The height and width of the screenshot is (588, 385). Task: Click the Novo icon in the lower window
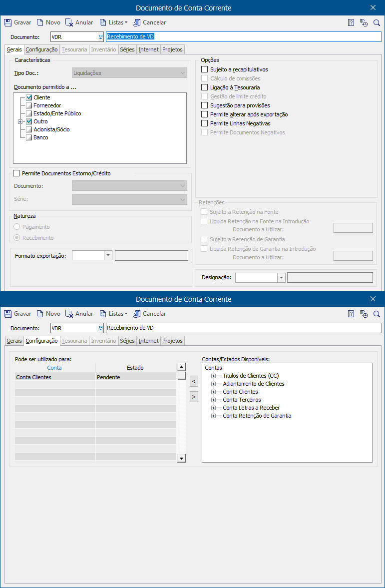(40, 314)
